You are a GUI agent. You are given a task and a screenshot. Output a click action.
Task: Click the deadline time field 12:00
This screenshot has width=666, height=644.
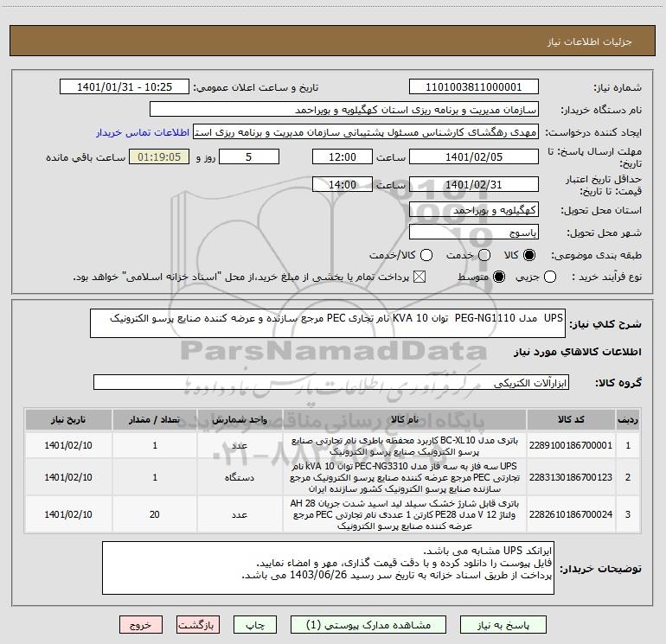click(343, 157)
